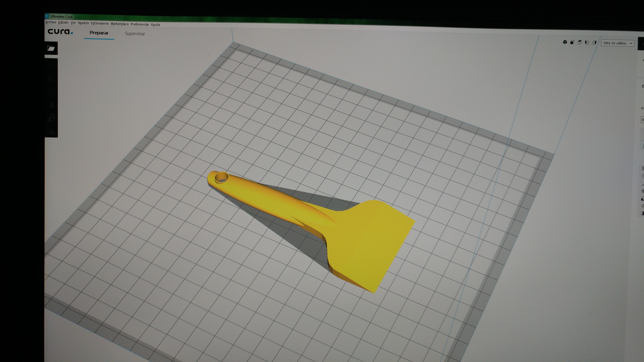Open the Extensiones menu

(100, 24)
